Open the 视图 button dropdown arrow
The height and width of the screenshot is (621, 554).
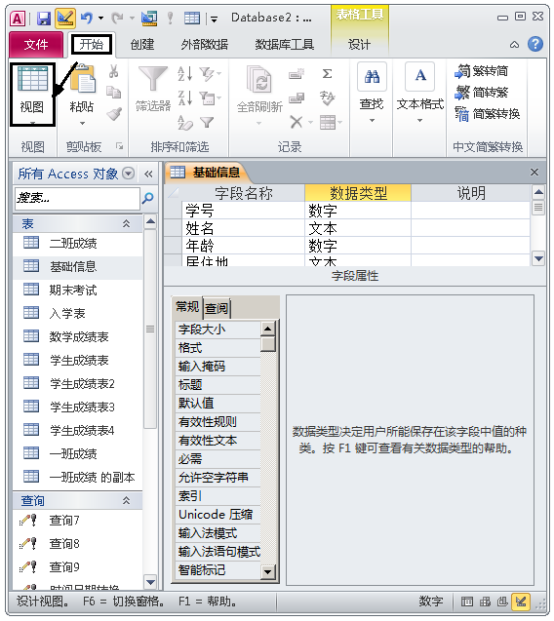[32, 122]
